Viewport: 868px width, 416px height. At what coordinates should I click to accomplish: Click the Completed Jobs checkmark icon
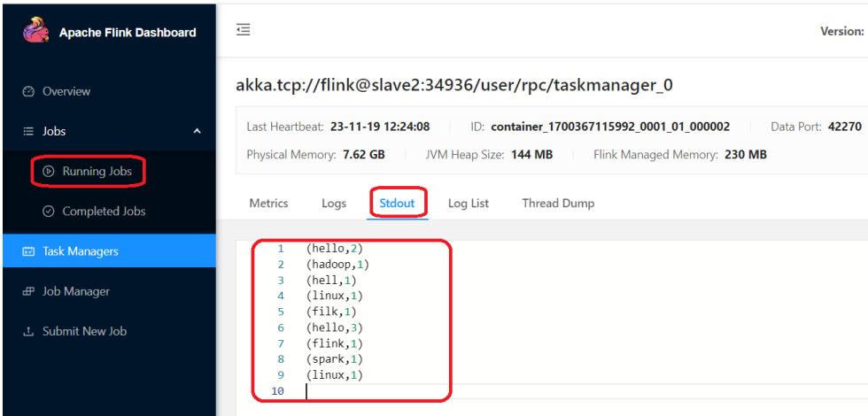49,212
